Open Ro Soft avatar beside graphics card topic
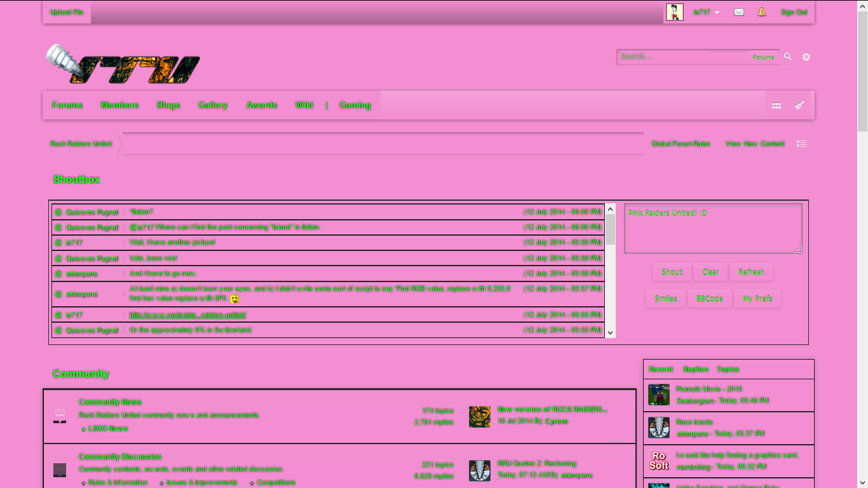 tap(659, 461)
